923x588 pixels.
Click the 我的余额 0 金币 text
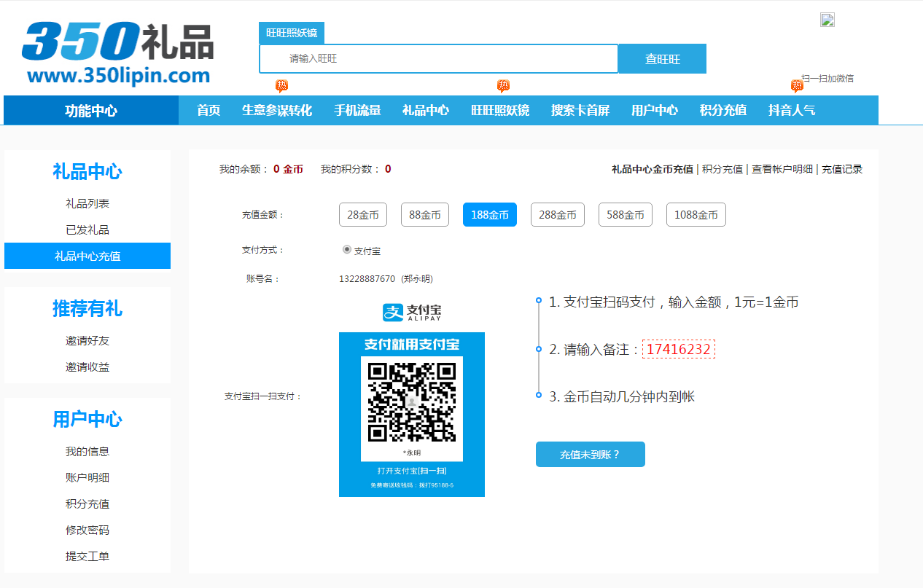pyautogui.click(x=261, y=169)
